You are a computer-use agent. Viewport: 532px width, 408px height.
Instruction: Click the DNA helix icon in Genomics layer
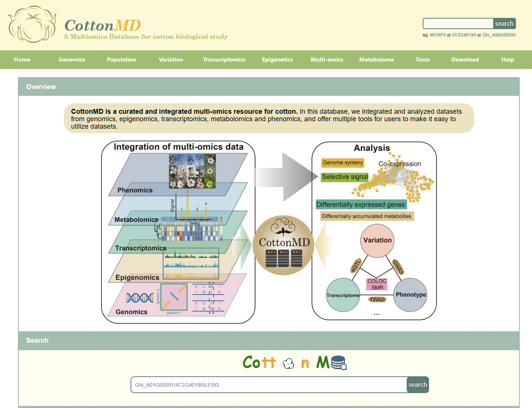point(140,298)
